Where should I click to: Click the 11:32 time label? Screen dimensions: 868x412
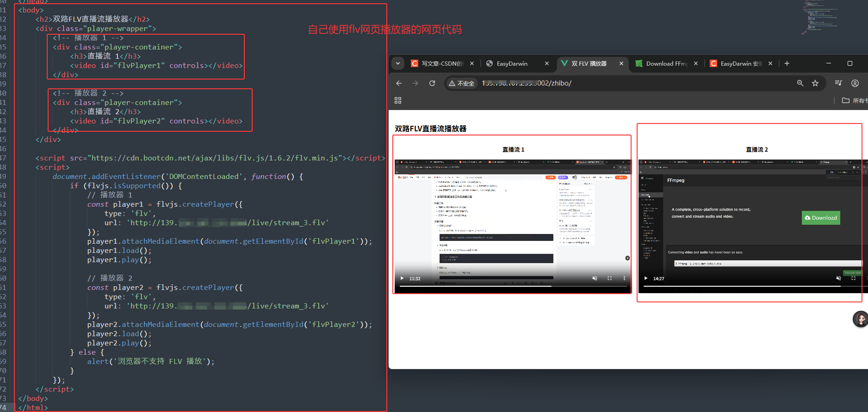415,278
